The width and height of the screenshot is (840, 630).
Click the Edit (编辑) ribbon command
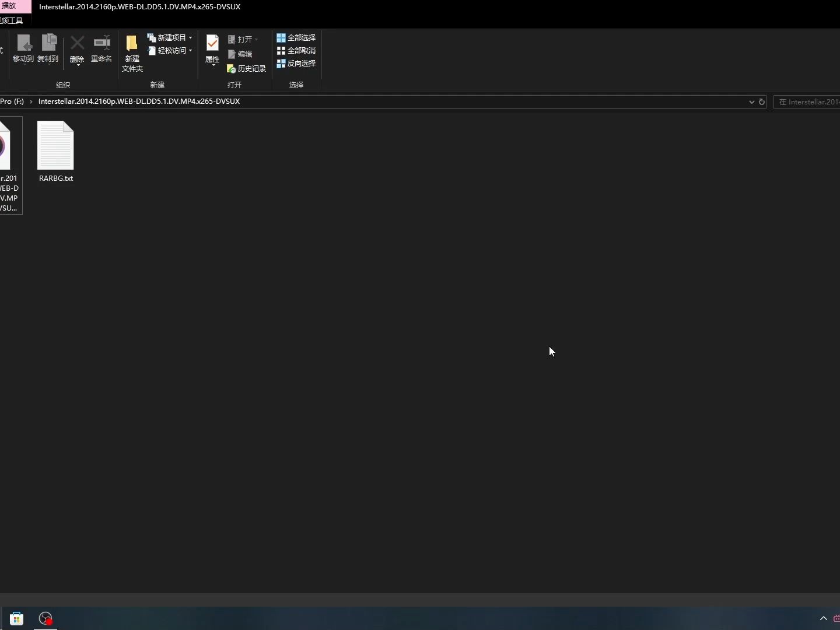(240, 54)
